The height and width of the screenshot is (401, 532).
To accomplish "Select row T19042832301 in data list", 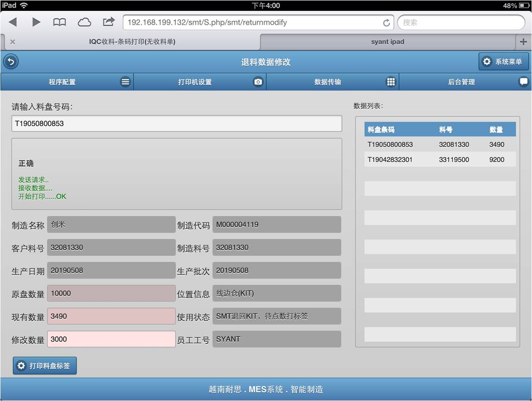I will click(440, 159).
